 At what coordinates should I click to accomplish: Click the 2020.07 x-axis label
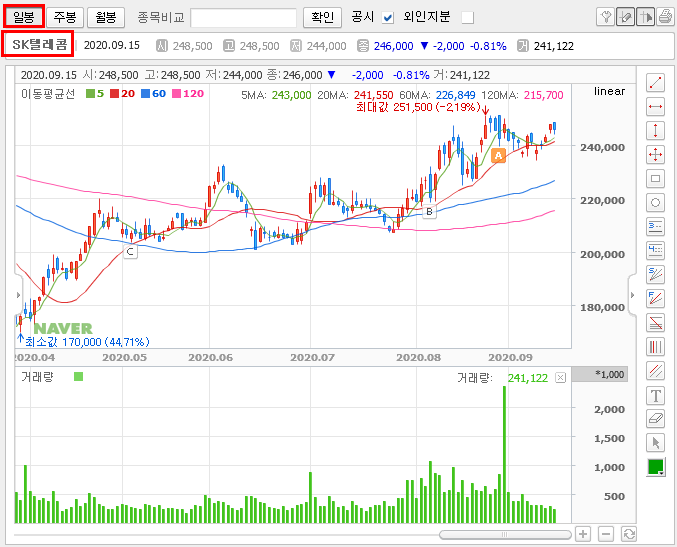point(312,357)
